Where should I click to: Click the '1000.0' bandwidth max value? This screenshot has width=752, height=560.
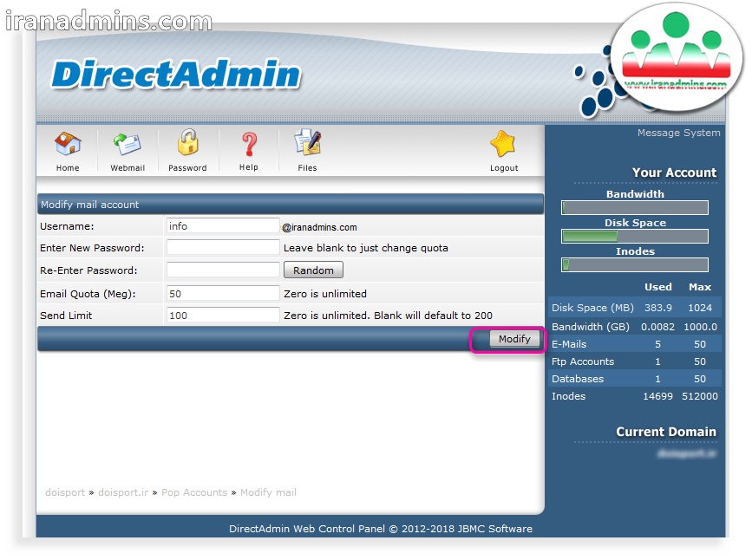coord(700,327)
